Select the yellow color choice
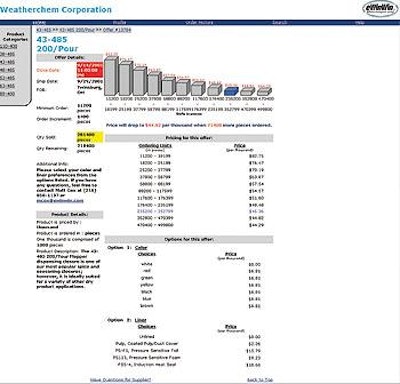This screenshot has width=400, height=384. [147, 285]
